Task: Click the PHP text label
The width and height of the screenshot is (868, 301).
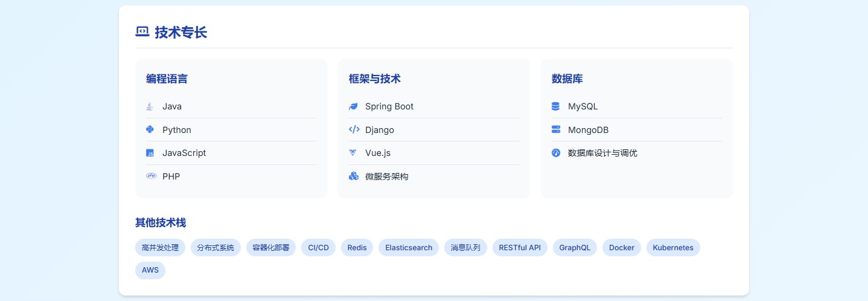Action: coord(171,176)
